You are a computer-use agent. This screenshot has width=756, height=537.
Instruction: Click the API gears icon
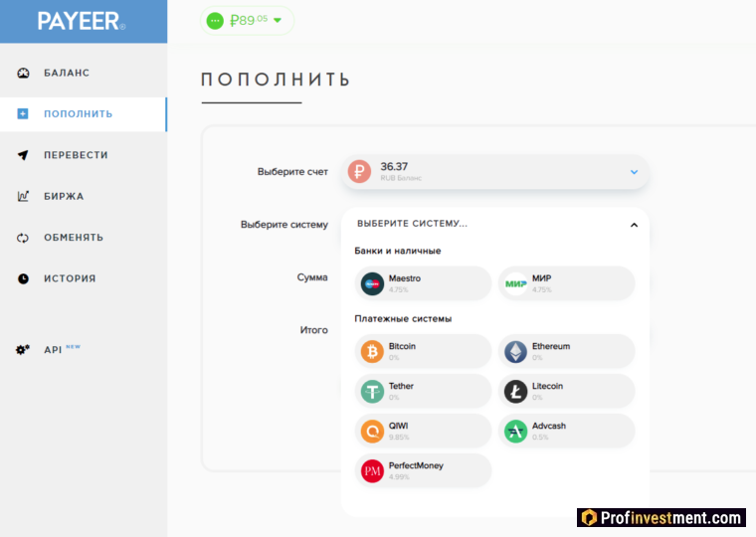[23, 349]
